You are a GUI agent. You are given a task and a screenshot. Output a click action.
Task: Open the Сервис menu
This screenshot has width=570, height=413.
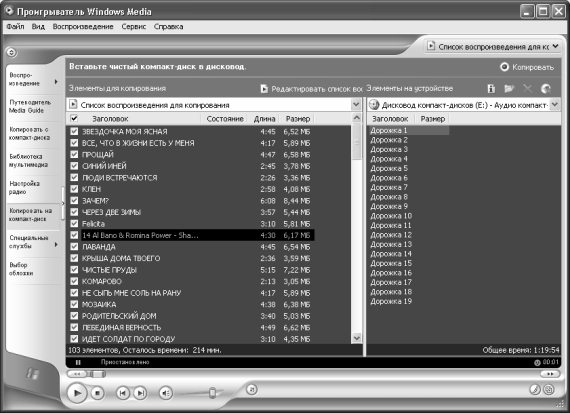tap(133, 27)
